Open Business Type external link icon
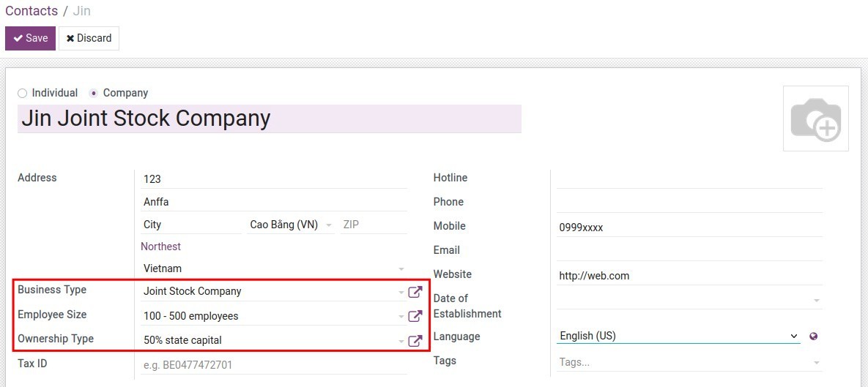This screenshot has height=387, width=868. 415,292
